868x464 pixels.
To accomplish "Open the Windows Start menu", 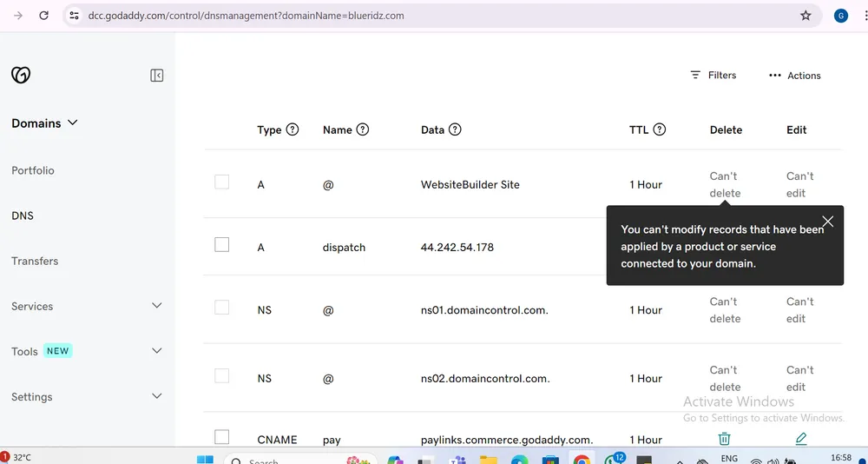I will pyautogui.click(x=205, y=460).
